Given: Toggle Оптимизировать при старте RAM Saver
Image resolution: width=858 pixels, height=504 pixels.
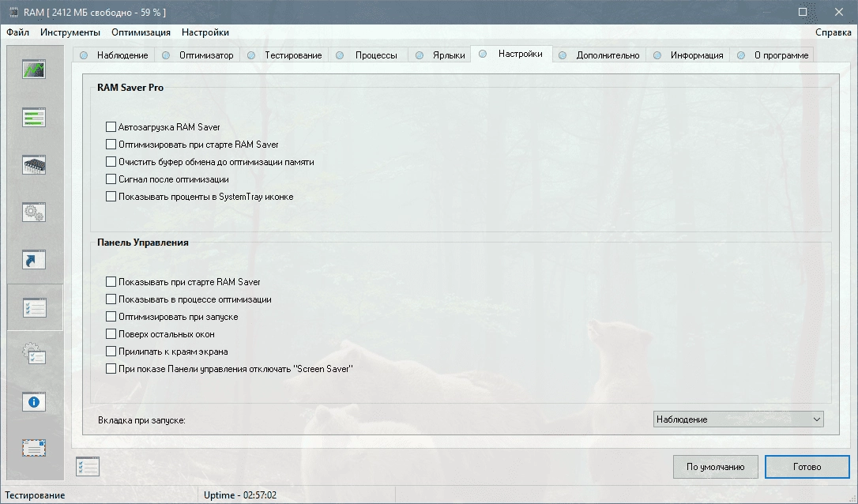Looking at the screenshot, I should point(111,145).
